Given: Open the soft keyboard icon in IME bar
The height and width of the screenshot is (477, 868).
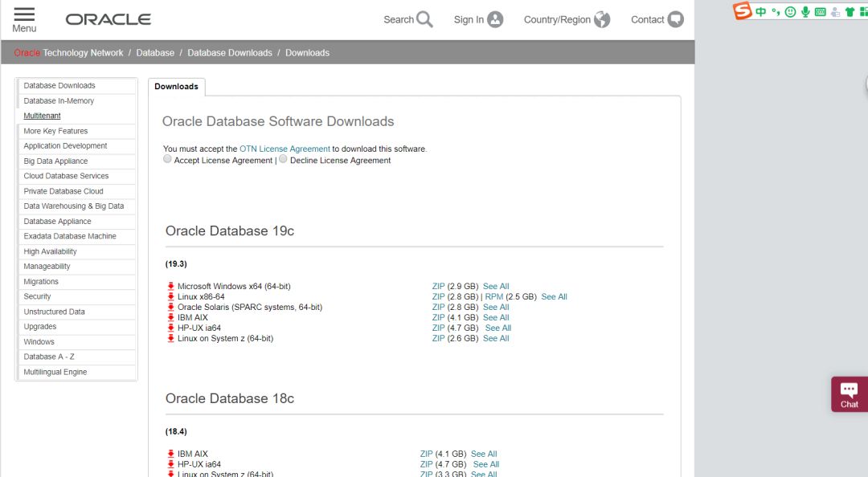Looking at the screenshot, I should pyautogui.click(x=821, y=11).
